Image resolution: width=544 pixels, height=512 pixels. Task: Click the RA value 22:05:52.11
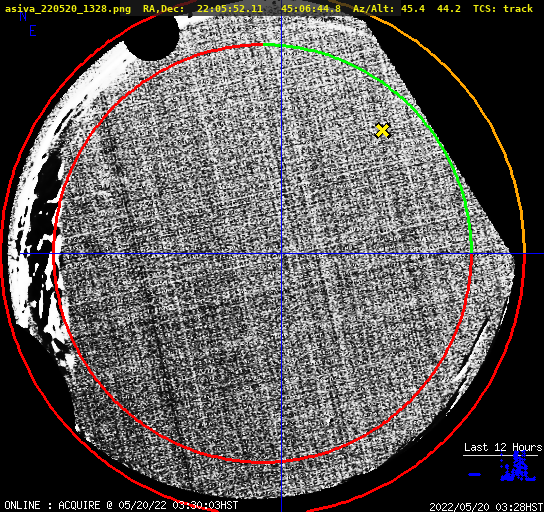[x=230, y=8]
